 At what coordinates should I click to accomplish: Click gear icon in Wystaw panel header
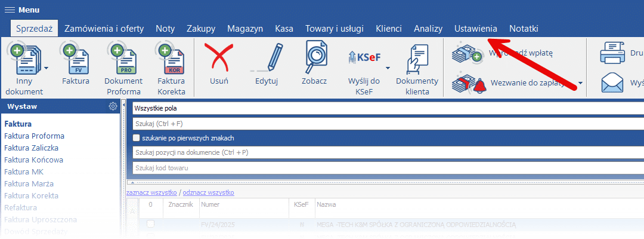click(113, 106)
